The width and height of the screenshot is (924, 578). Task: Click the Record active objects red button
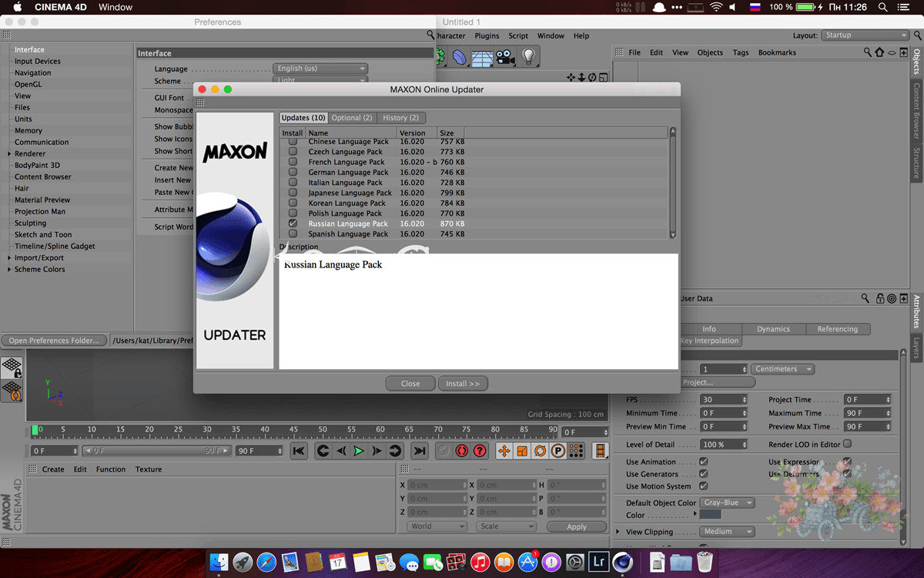coord(462,451)
